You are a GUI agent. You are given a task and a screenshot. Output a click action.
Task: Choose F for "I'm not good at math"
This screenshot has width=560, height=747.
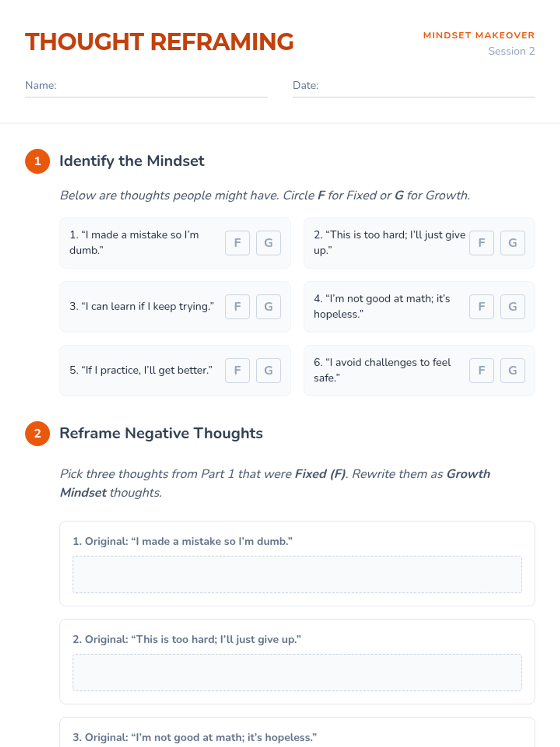(x=482, y=307)
